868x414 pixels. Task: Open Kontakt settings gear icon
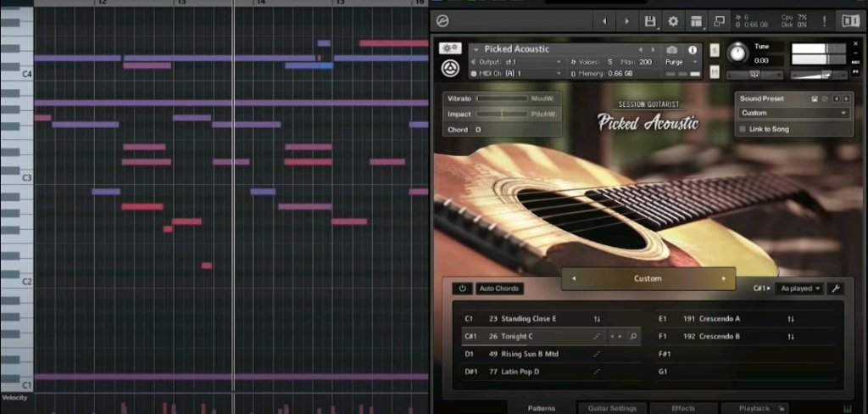coord(673,21)
